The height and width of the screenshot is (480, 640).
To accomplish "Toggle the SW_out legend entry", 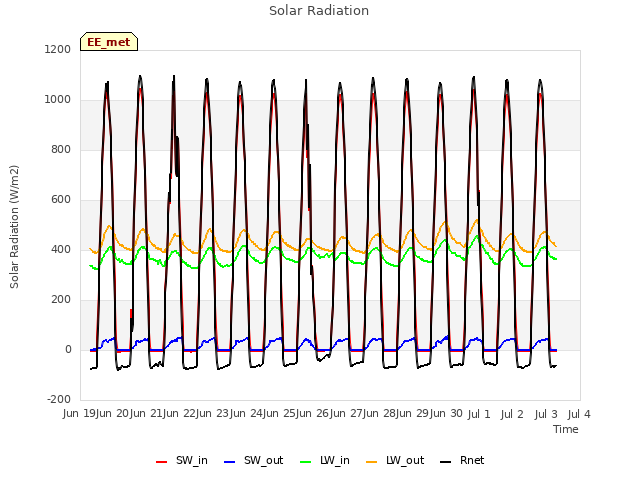I will coord(253,460).
